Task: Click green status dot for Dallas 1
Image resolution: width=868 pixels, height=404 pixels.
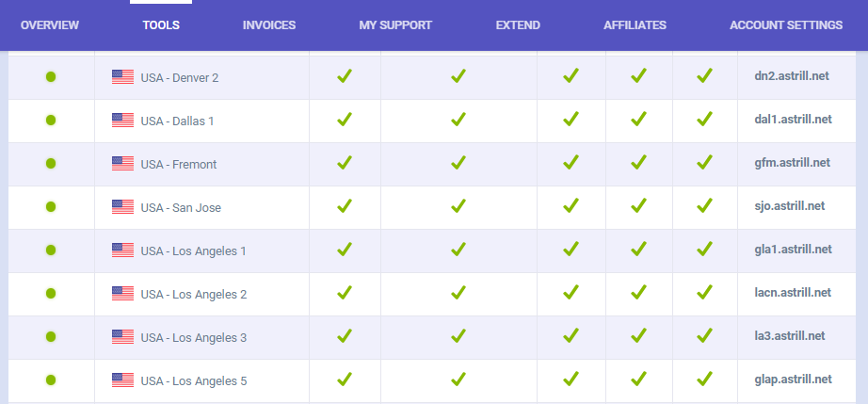Action: (x=51, y=121)
